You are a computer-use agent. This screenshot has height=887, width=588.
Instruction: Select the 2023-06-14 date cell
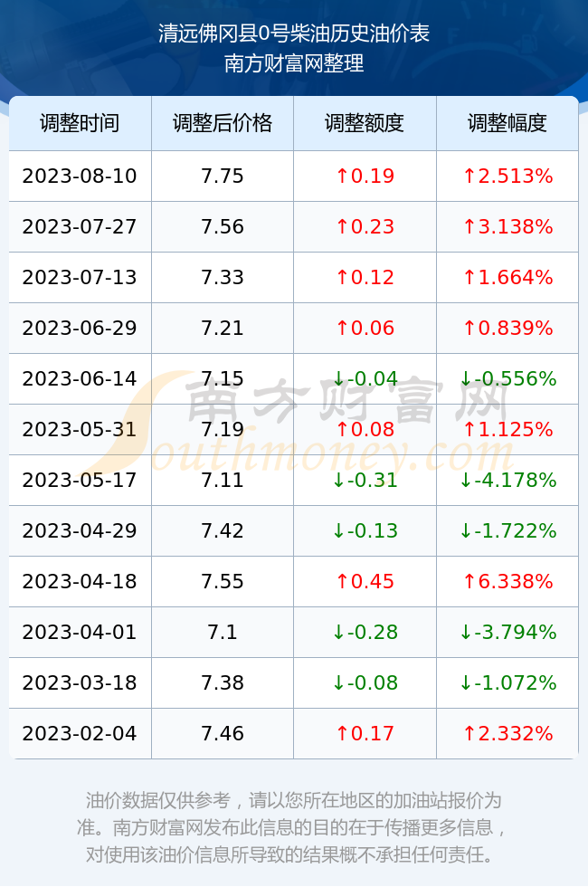tap(80, 378)
